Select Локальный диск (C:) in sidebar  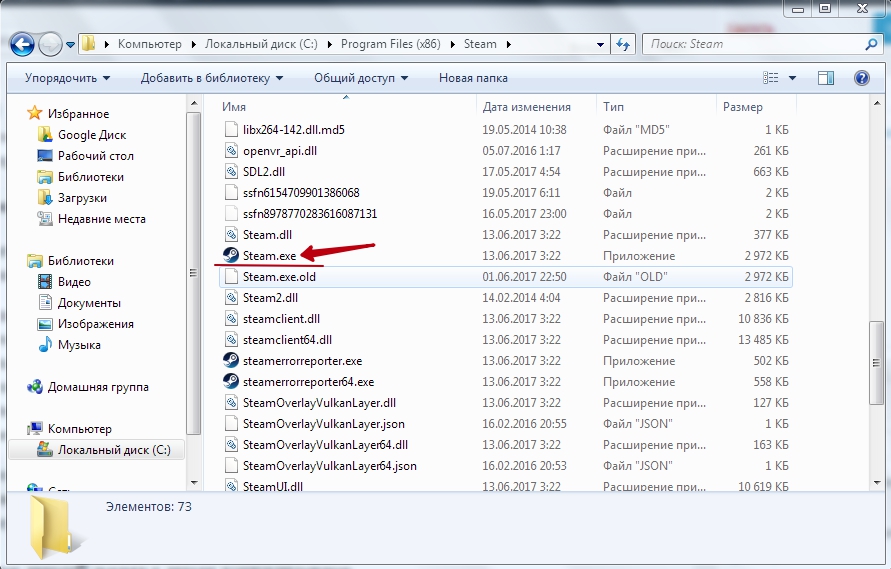pyautogui.click(x=113, y=450)
